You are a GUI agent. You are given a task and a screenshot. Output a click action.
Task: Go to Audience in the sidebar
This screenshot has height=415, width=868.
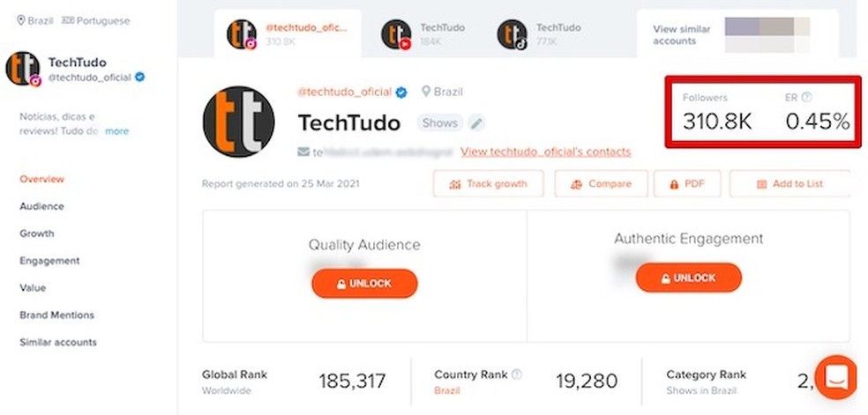click(x=41, y=206)
